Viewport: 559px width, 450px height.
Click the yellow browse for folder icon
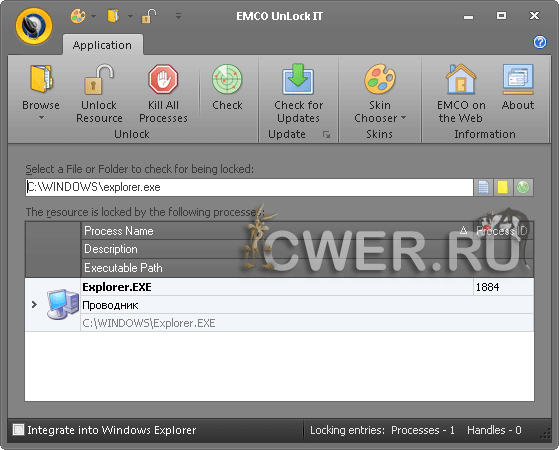(503, 187)
